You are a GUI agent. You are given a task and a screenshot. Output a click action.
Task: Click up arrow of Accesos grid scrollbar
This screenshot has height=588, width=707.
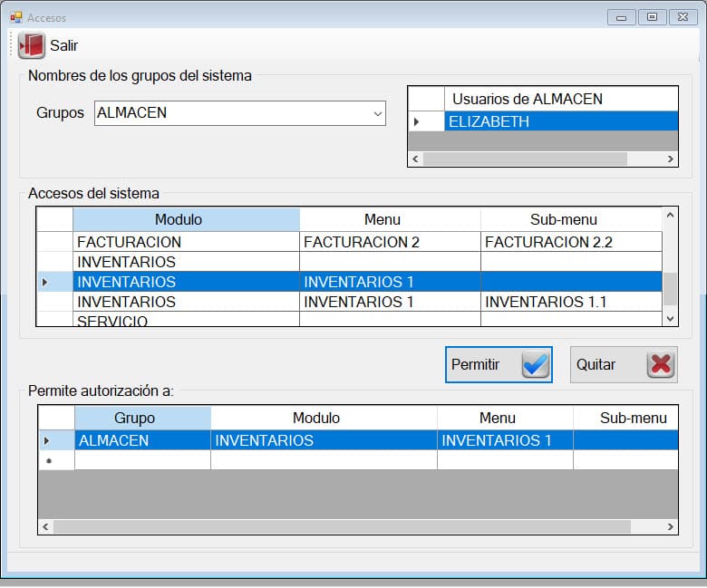point(670,215)
